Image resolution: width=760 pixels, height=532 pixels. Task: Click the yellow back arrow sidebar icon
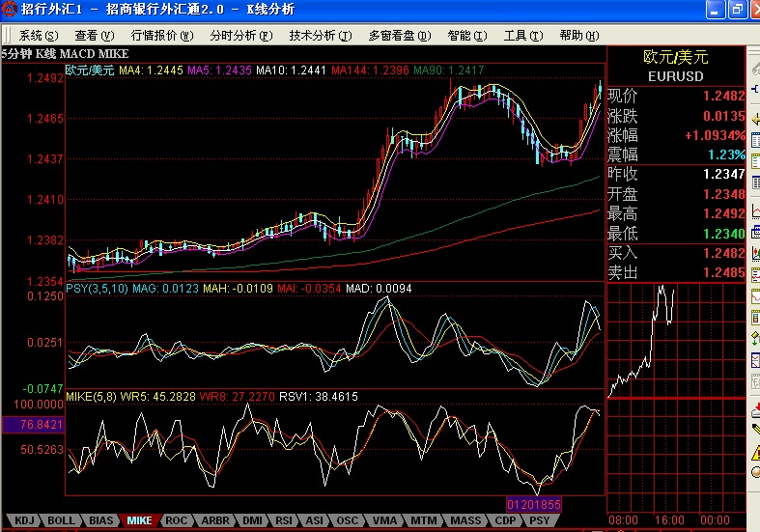755,119
